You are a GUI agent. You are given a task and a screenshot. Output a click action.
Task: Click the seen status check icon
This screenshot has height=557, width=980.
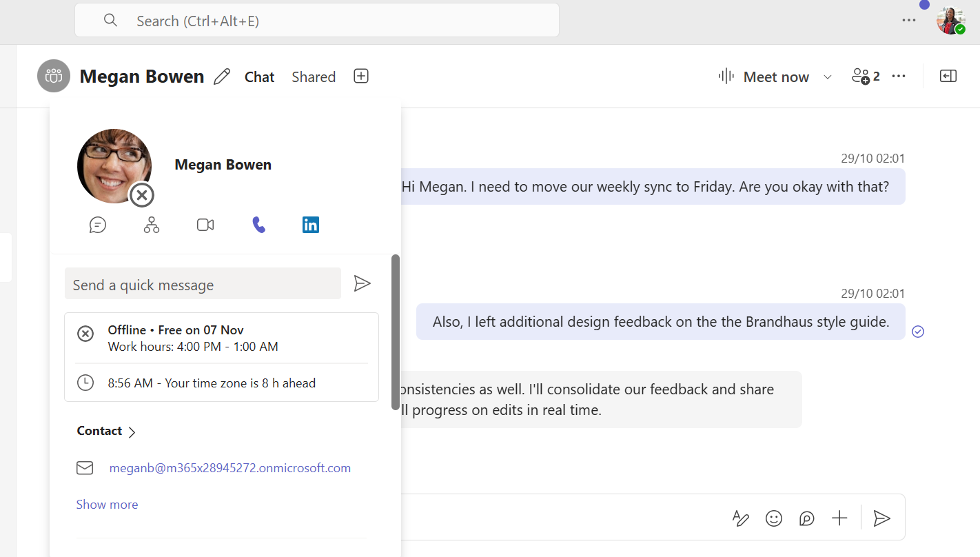click(917, 332)
